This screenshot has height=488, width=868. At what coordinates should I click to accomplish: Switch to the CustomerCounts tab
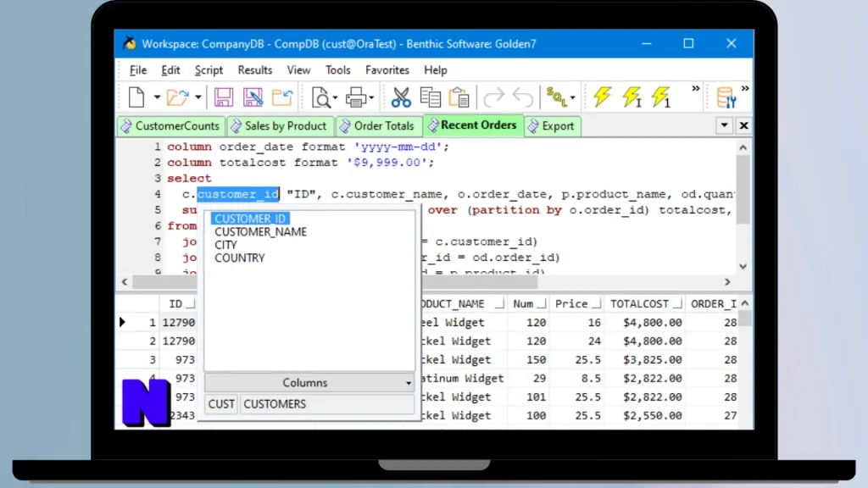[171, 126]
